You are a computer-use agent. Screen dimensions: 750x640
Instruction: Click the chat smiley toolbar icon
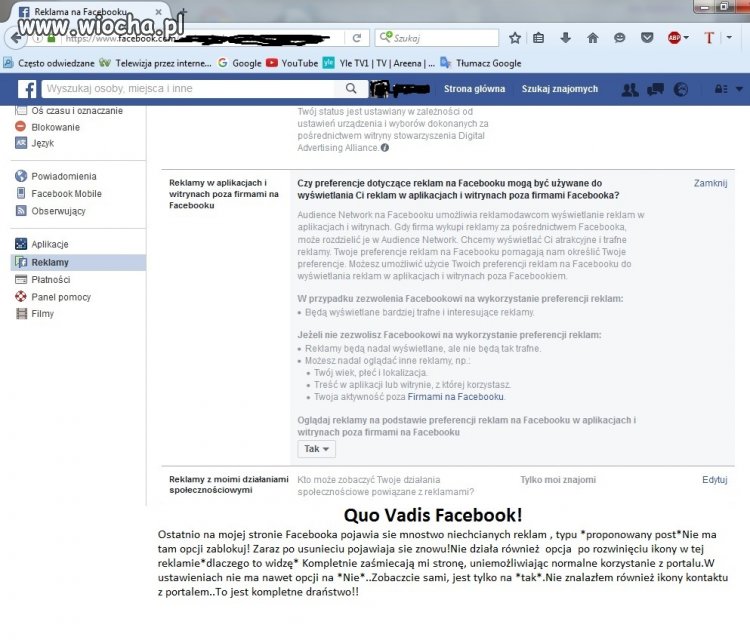coord(619,38)
